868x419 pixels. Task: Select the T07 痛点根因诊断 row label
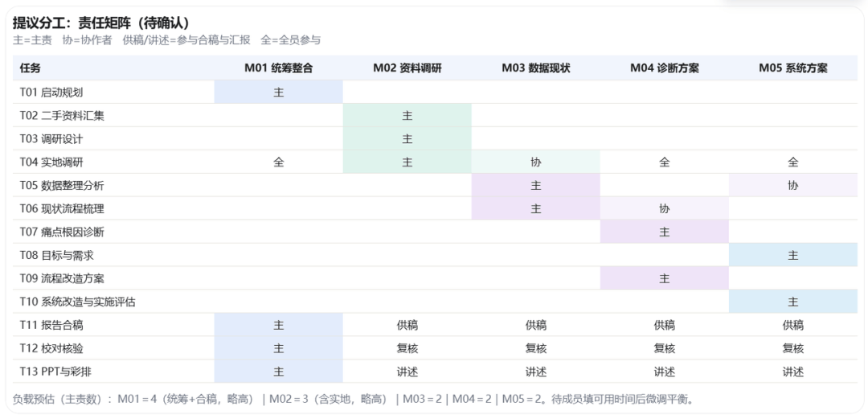62,232
